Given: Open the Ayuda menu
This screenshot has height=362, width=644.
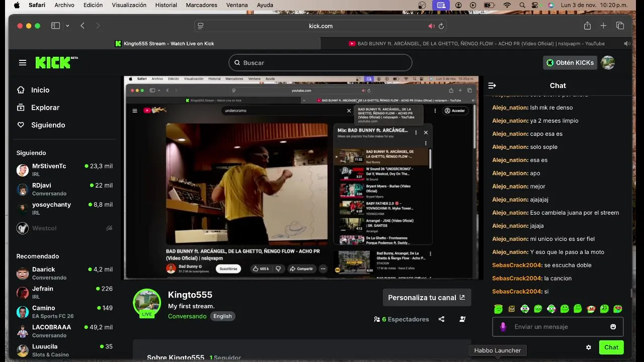Looking at the screenshot, I should coord(265,5).
